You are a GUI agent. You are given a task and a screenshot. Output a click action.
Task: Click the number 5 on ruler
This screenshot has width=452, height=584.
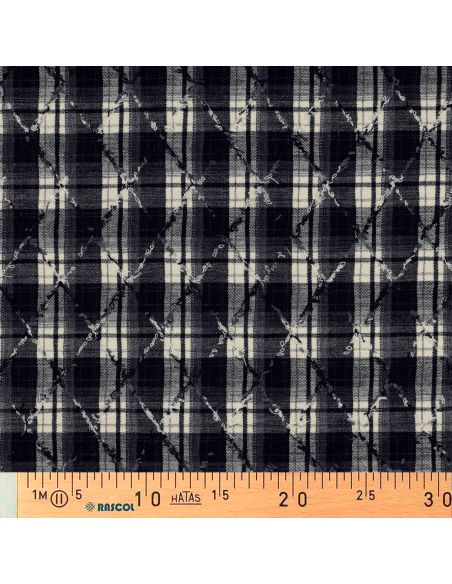click(x=79, y=495)
